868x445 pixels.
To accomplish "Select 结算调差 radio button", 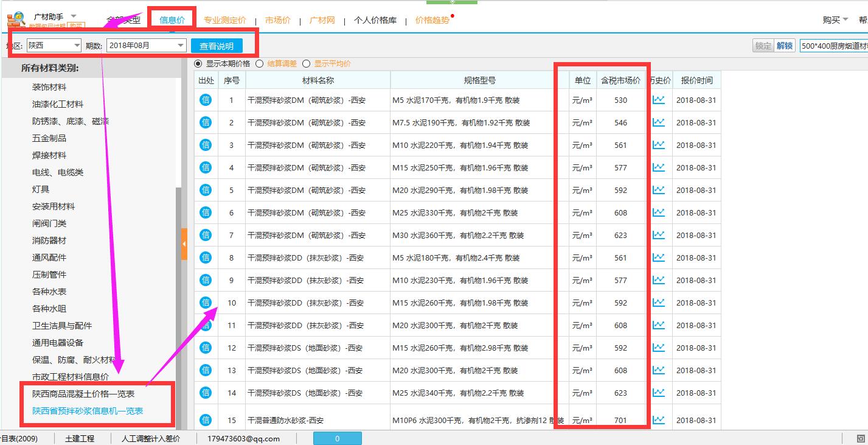I will coord(260,63).
